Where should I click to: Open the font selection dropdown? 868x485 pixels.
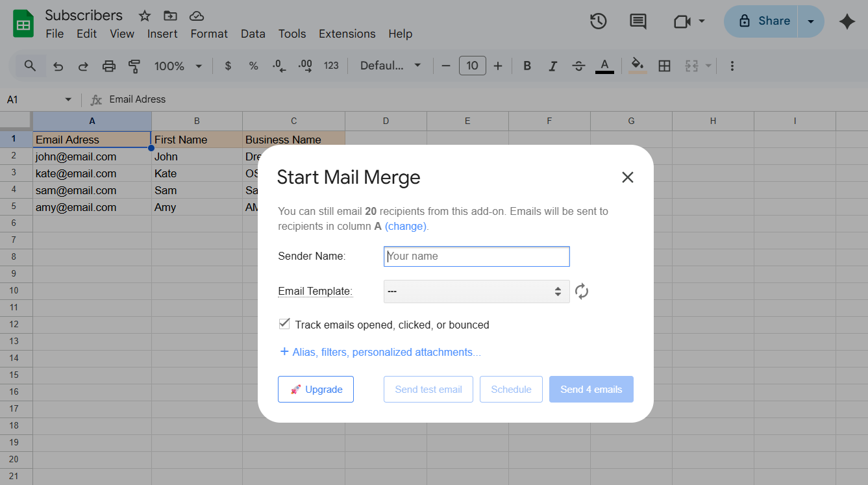(390, 66)
